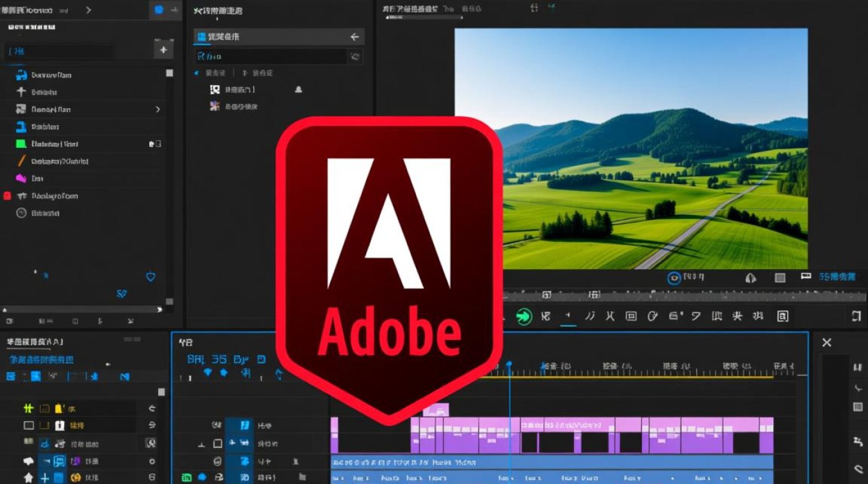Click the yellow-green hash icon in the bottom-left panel
The width and height of the screenshot is (868, 484).
tap(28, 408)
